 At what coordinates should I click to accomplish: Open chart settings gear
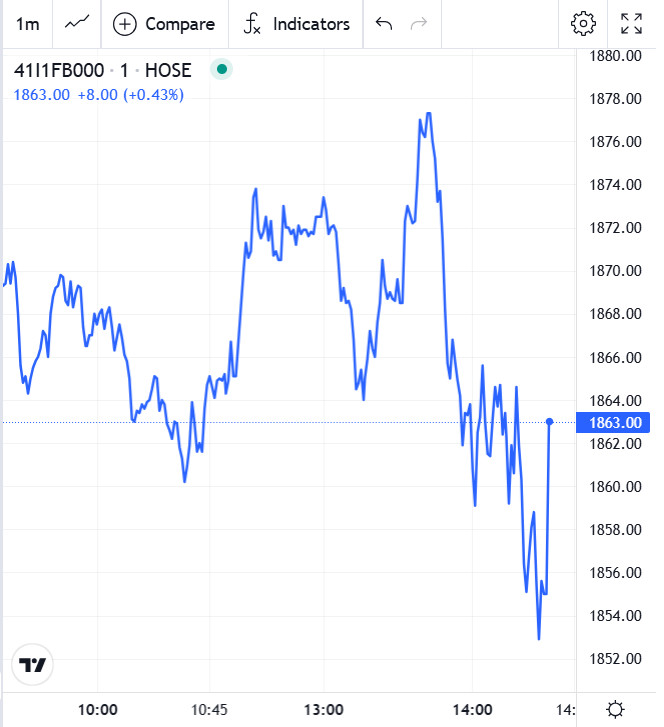[x=583, y=24]
